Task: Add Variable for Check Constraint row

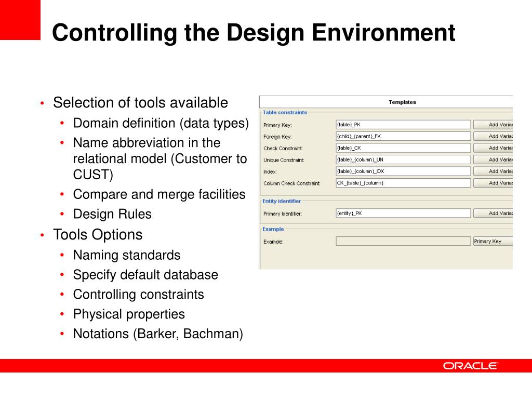Action: pos(493,148)
